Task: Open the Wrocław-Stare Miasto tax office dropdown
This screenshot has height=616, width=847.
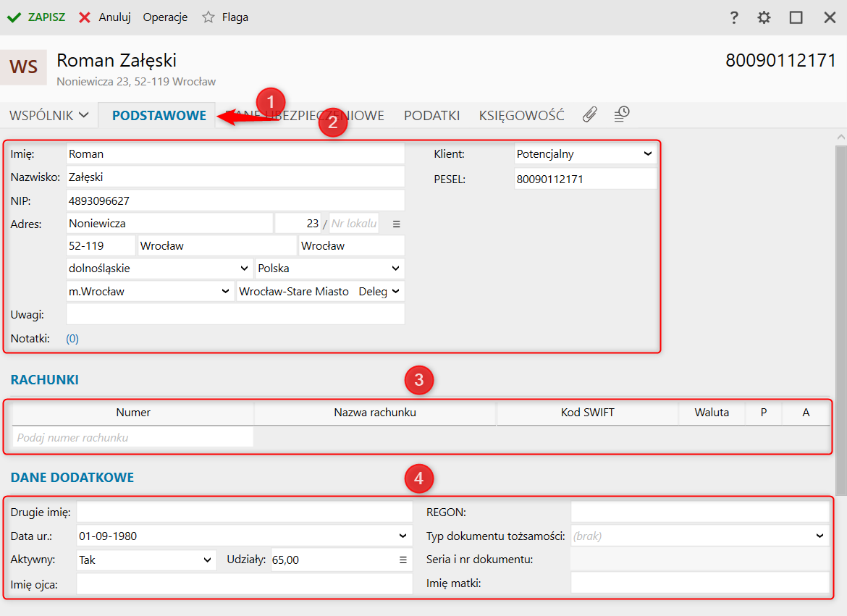Action: [x=320, y=291]
